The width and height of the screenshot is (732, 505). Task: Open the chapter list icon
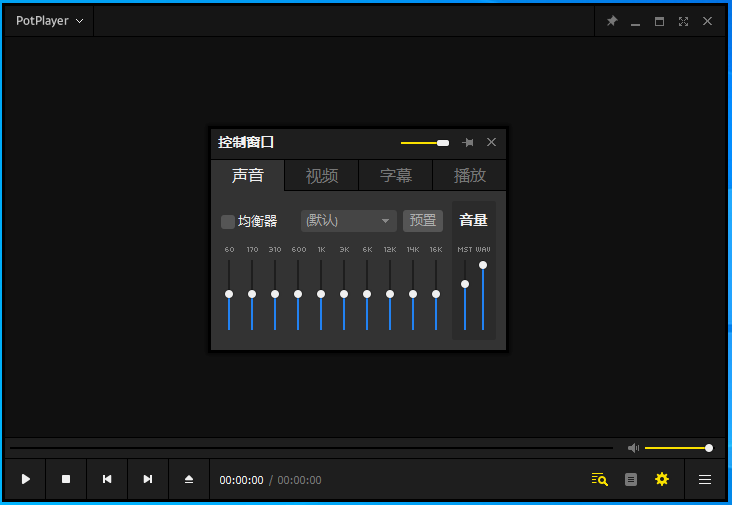point(631,479)
